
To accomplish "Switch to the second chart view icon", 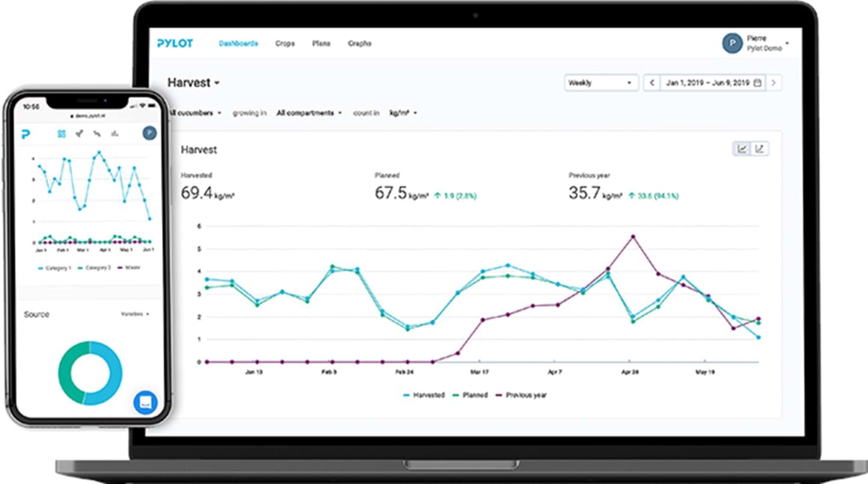I will point(759,149).
